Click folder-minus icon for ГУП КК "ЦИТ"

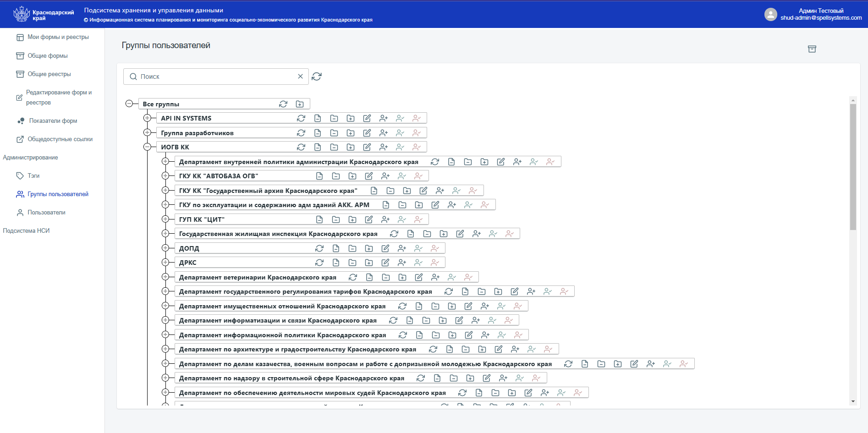[336, 219]
